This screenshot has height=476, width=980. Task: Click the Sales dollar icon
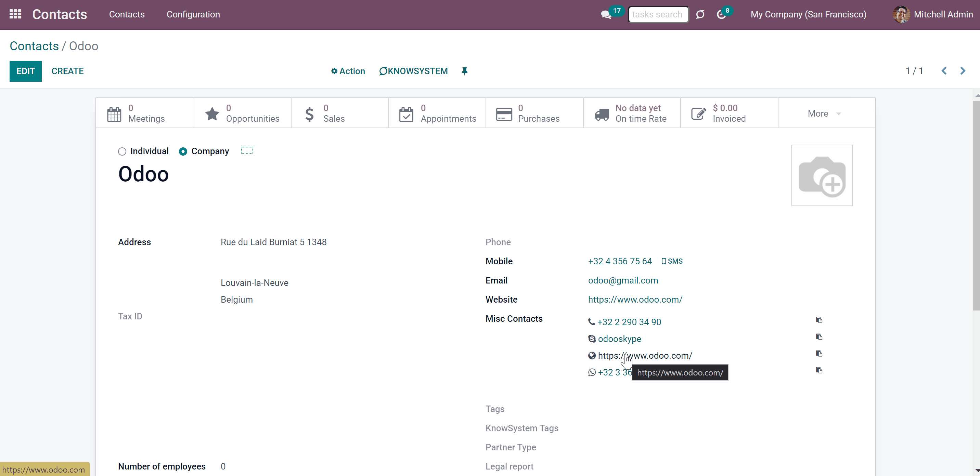pos(310,114)
